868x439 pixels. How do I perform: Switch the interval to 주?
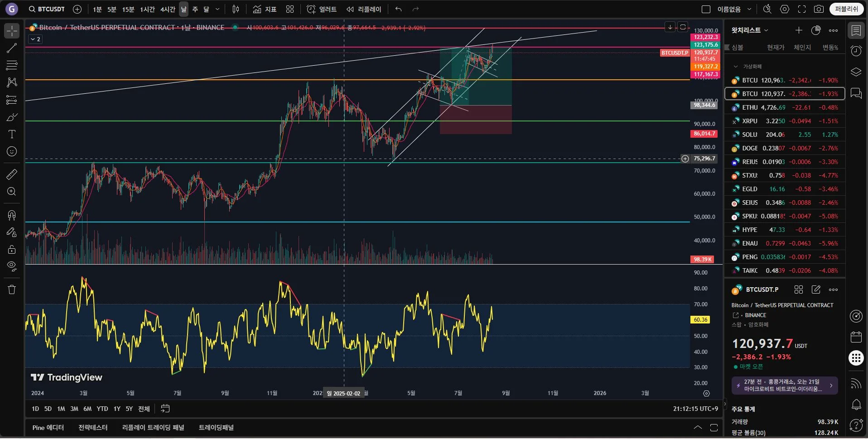click(x=195, y=9)
